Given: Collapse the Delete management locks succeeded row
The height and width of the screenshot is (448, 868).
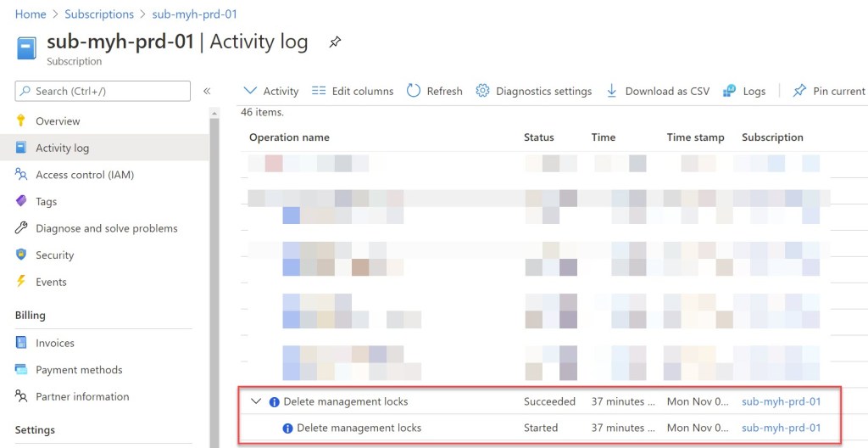Looking at the screenshot, I should (x=256, y=401).
